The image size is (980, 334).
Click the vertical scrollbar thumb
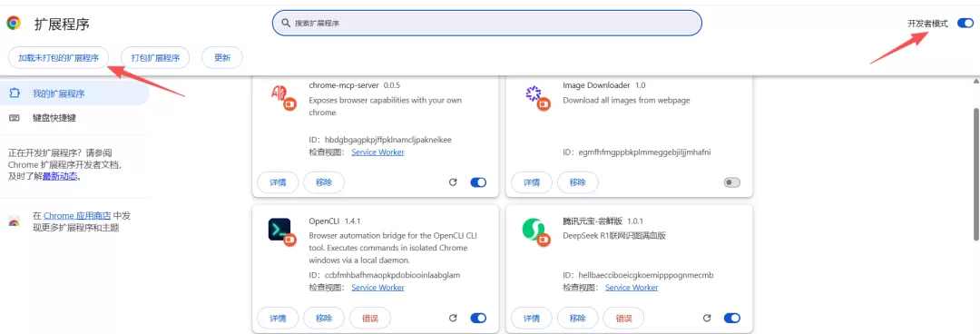pos(976,173)
